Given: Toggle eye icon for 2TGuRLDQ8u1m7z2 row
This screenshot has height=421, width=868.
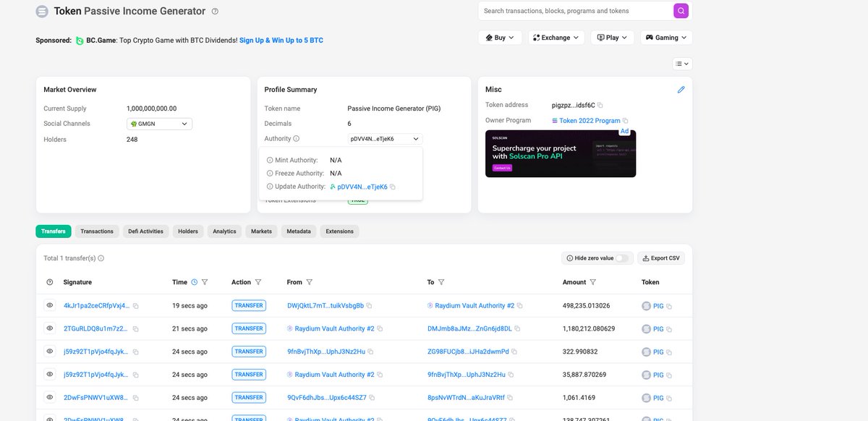Looking at the screenshot, I should pos(50,328).
